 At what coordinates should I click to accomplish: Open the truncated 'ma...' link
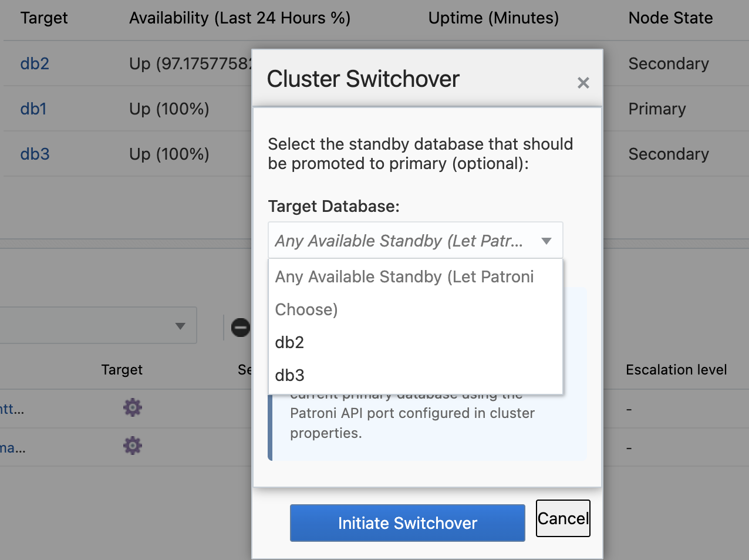coord(12,448)
